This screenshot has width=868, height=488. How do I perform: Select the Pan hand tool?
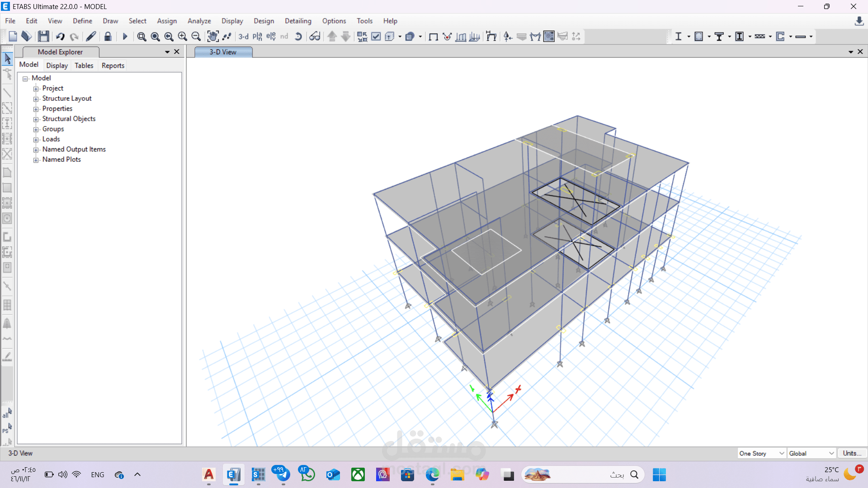(212, 37)
